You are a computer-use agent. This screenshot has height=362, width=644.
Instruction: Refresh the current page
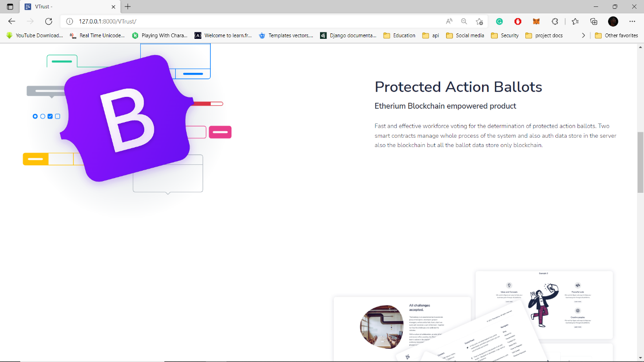(48, 21)
